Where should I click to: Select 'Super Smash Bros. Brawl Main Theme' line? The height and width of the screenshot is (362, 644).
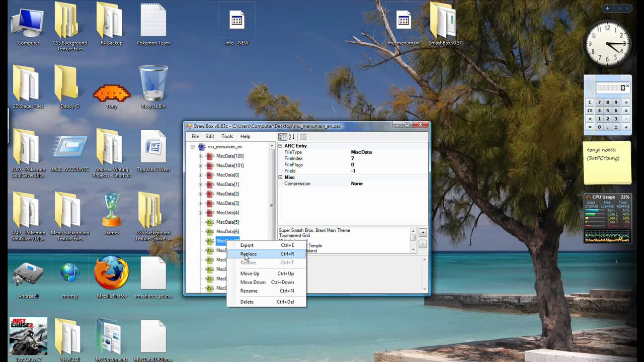[314, 230]
